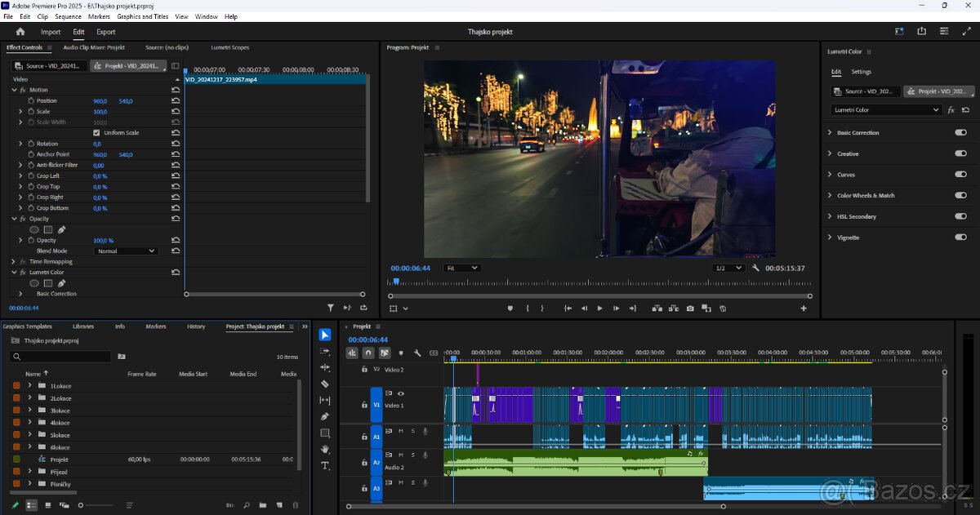Expand the Creative section in Lumetri Color
This screenshot has height=515, width=980.
coord(830,153)
